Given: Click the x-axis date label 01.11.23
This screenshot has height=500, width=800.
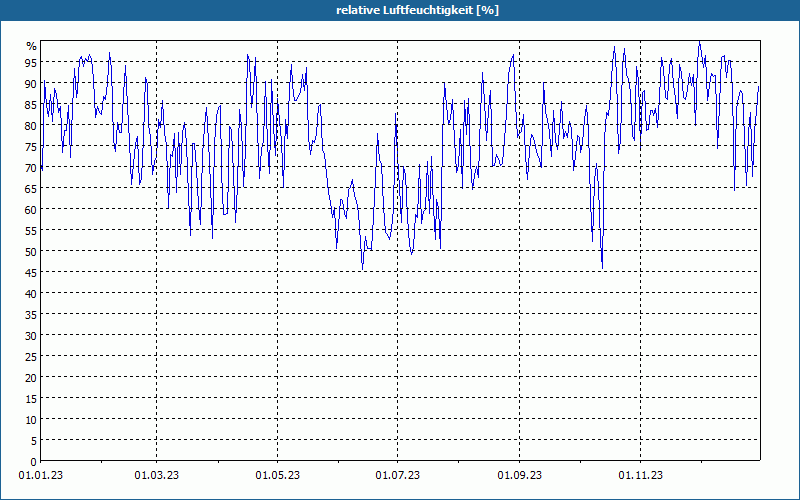Looking at the screenshot, I should (640, 476).
